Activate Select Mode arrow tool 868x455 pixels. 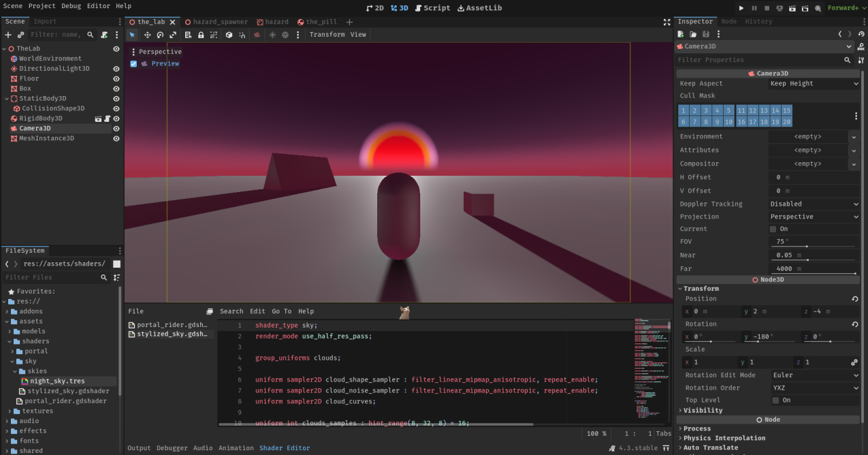point(133,34)
